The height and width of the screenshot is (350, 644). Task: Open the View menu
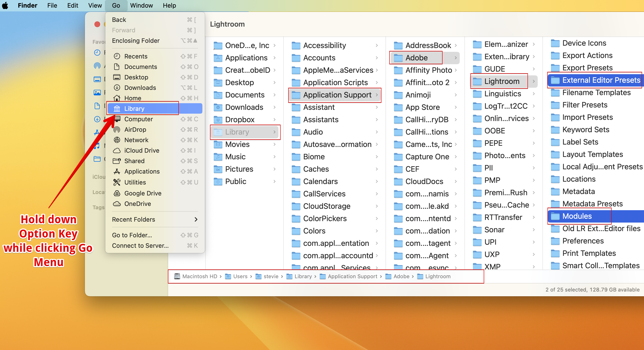pos(95,5)
